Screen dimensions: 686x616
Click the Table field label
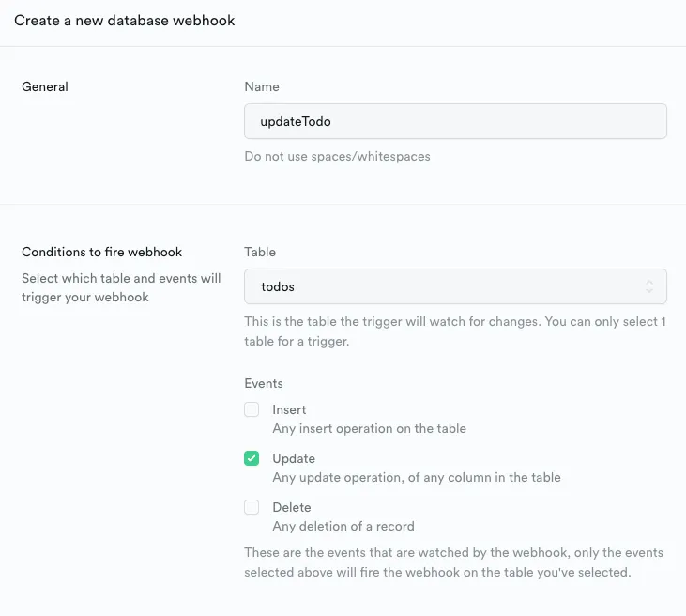click(x=260, y=252)
